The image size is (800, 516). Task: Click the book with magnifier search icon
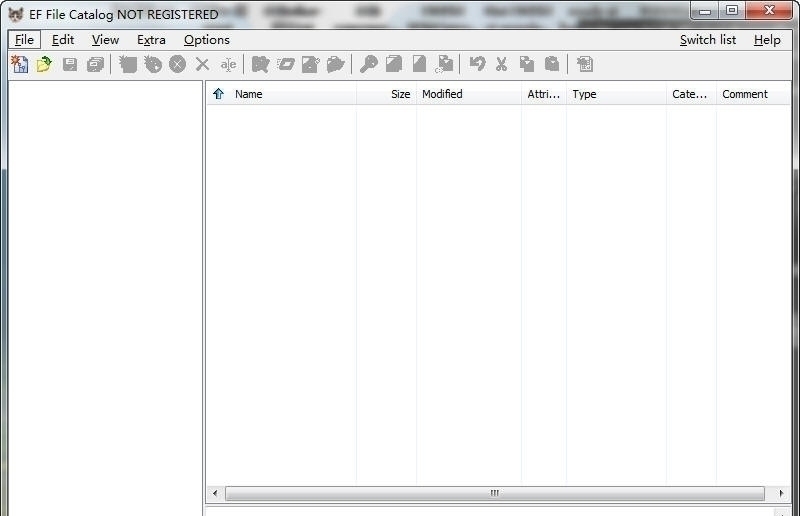click(x=260, y=64)
